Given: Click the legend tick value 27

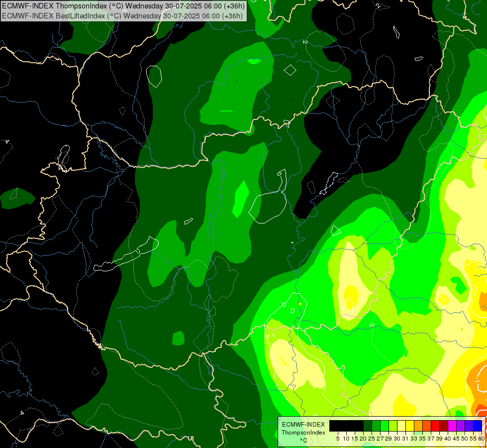Looking at the screenshot, I should point(380,439).
